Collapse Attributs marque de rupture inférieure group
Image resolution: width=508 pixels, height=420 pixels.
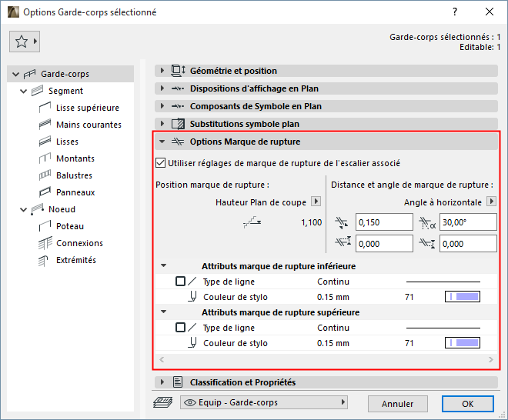click(x=164, y=265)
